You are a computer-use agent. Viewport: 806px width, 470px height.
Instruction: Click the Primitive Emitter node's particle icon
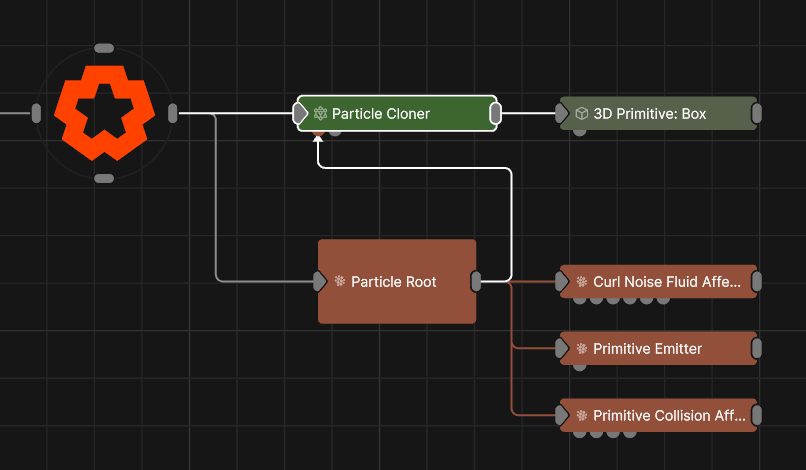tap(581, 349)
